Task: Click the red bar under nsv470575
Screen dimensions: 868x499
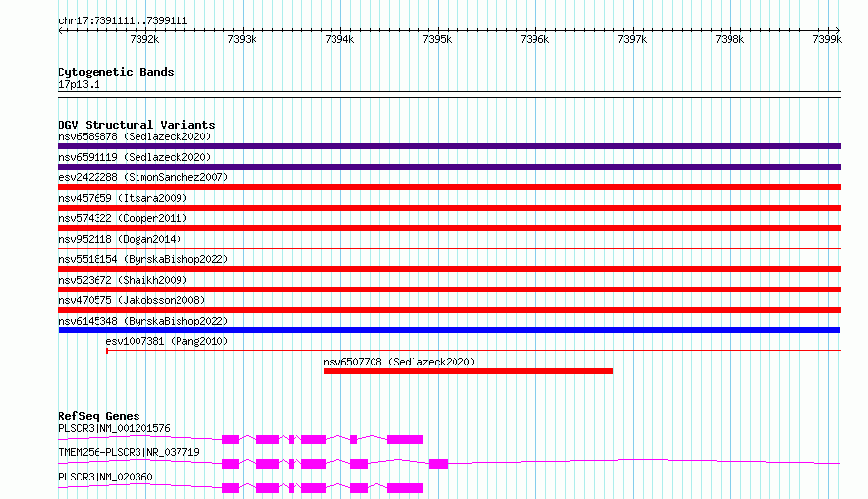Action: coord(449,310)
